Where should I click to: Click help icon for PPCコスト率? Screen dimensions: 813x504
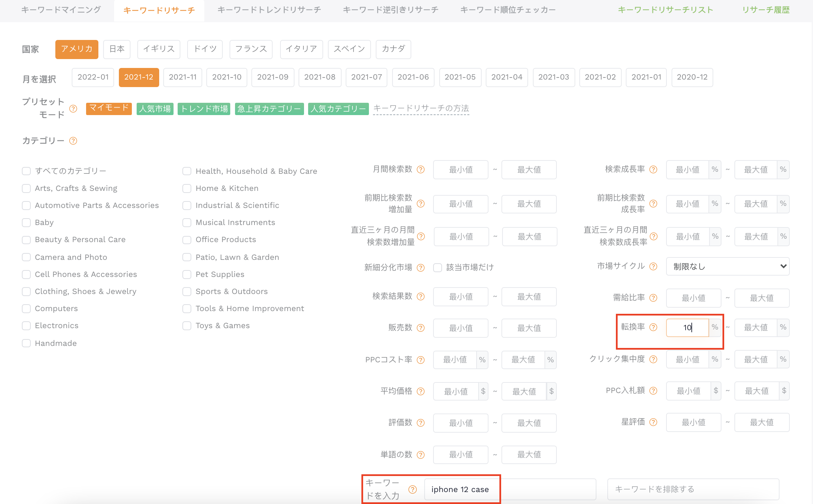coord(421,360)
